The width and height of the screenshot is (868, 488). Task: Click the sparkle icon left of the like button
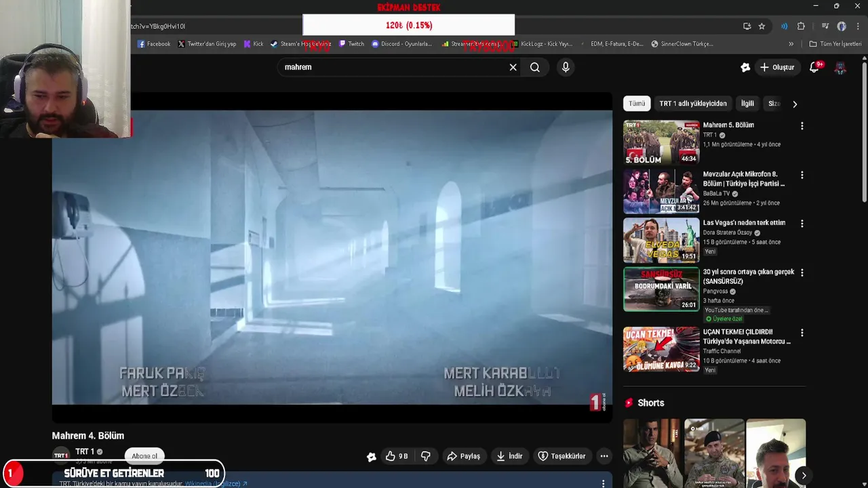click(x=372, y=456)
